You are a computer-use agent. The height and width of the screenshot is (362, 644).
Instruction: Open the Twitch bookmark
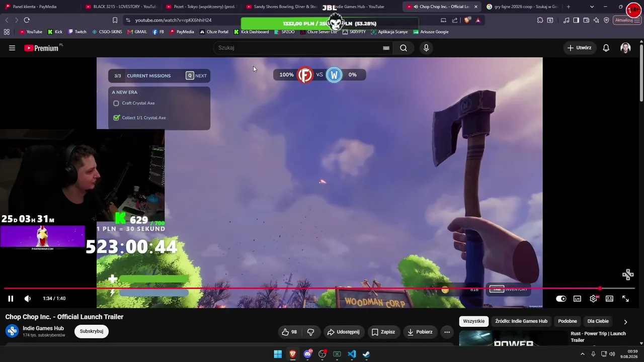(x=77, y=32)
